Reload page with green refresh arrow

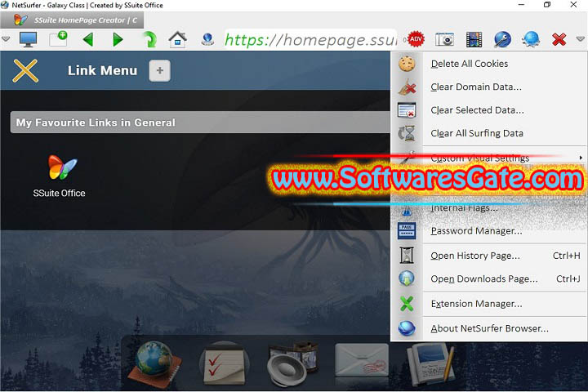pos(149,39)
